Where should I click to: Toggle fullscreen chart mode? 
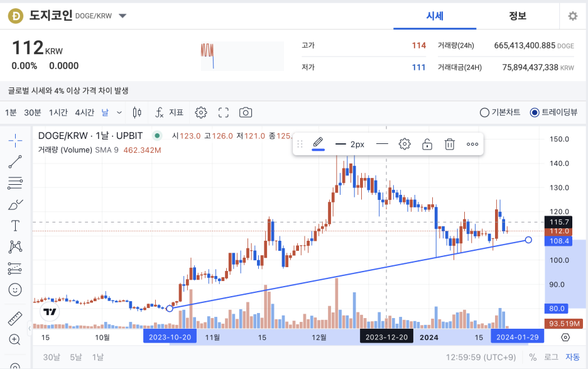pos(224,113)
